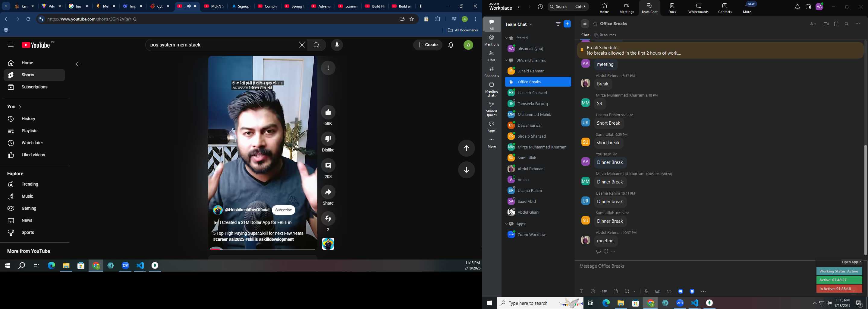Open GIF picker in message toolbar

pos(604,291)
